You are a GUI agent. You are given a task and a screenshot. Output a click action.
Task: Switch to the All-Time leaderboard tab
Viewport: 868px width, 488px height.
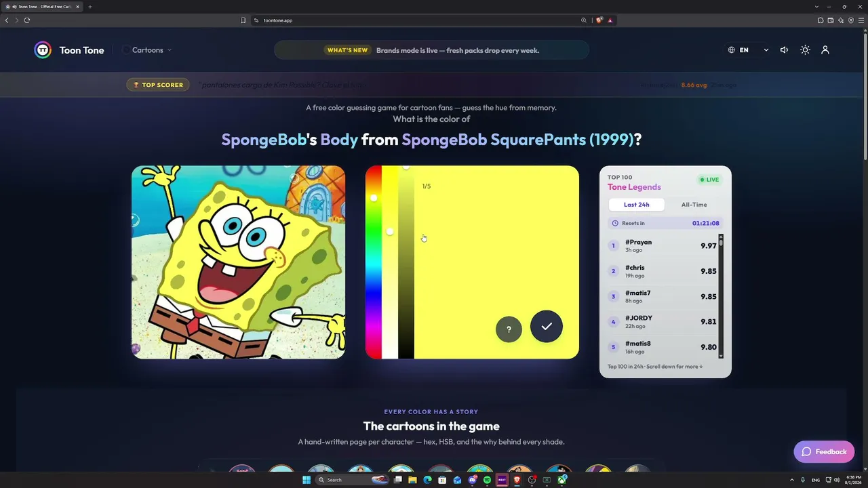pos(694,205)
